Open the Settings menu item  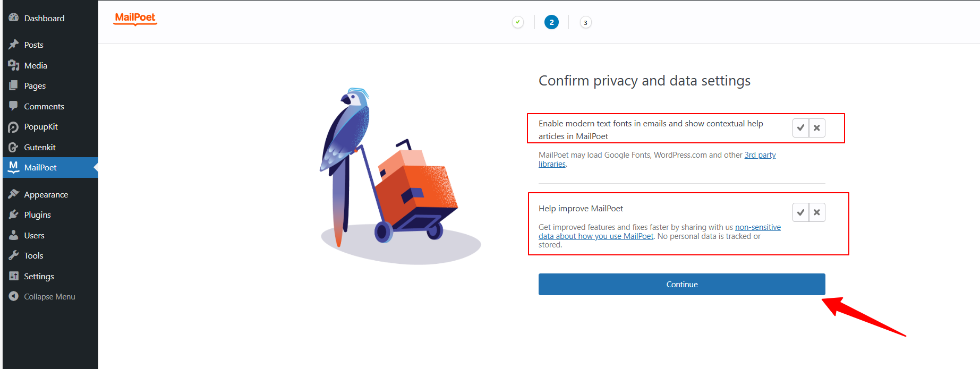coord(39,277)
